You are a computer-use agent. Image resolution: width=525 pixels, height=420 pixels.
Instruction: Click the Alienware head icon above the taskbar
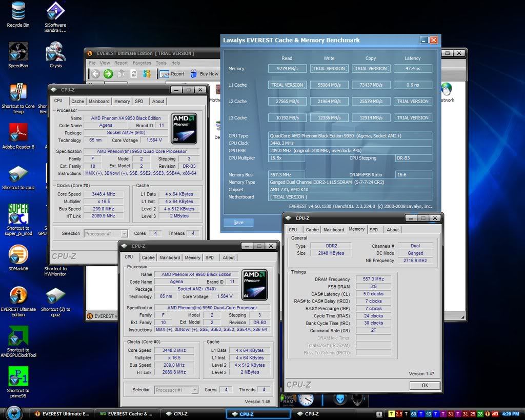[x=339, y=400]
